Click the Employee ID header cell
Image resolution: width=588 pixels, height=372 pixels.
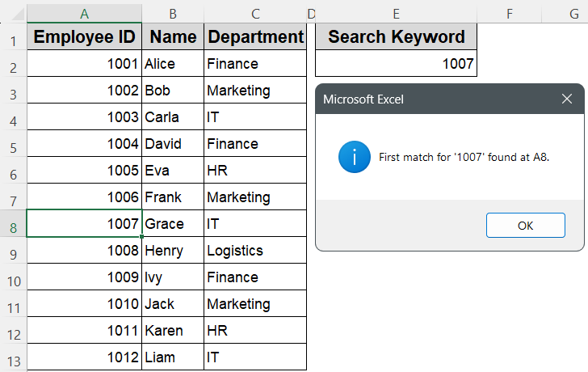coord(84,37)
